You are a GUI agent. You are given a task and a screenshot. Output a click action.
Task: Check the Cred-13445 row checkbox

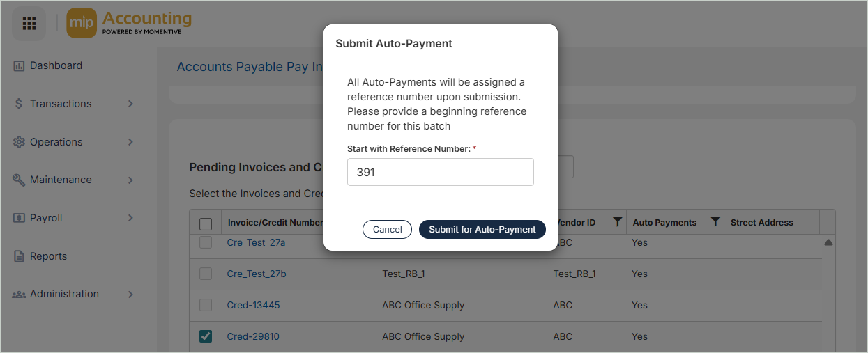[x=206, y=305]
